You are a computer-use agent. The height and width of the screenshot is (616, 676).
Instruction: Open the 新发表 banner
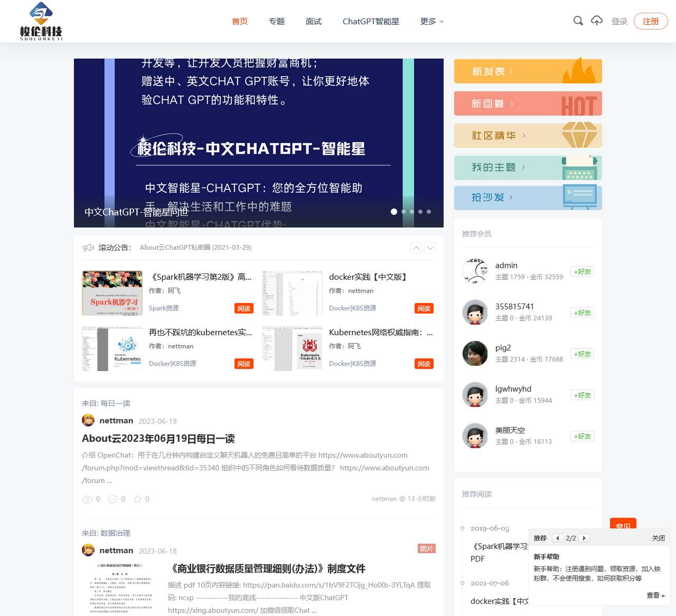[x=528, y=71]
